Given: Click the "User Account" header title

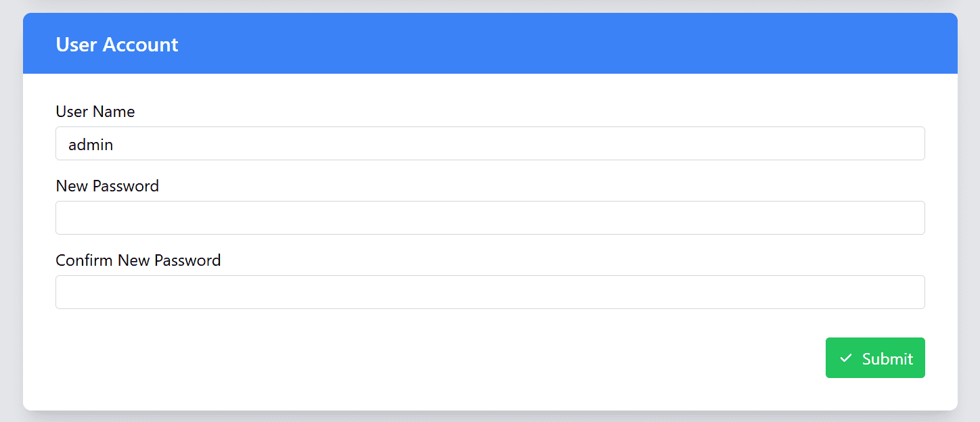Looking at the screenshot, I should tap(117, 45).
